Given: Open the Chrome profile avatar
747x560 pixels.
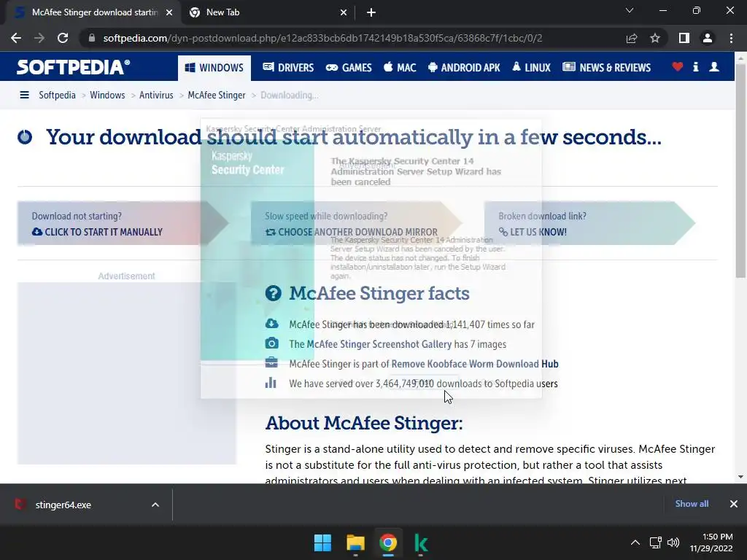Looking at the screenshot, I should click(x=708, y=38).
